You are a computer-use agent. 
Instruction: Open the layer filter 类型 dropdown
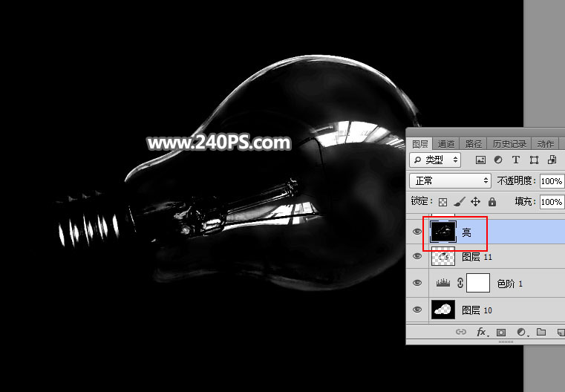(x=435, y=160)
